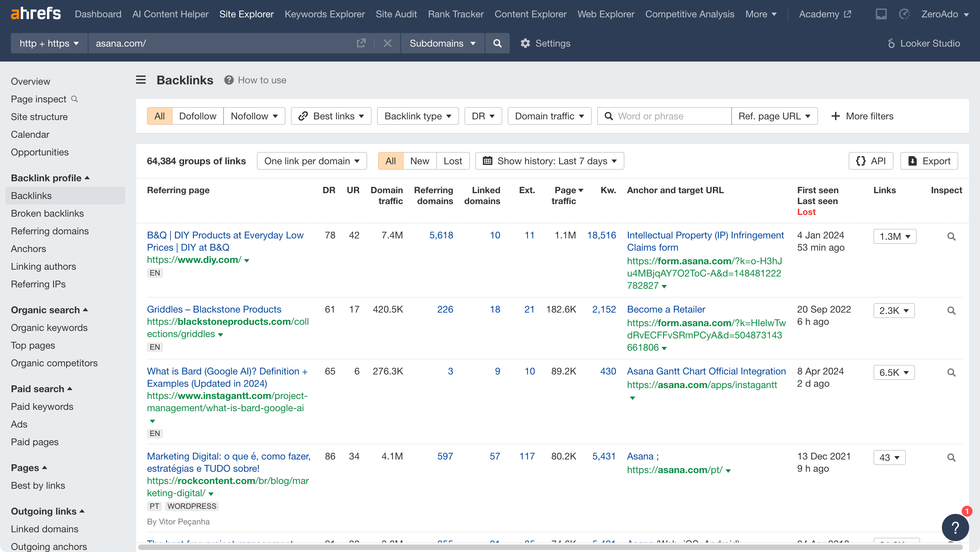Viewport: 980px width, 552px height.
Task: Show Lost links only
Action: point(453,161)
